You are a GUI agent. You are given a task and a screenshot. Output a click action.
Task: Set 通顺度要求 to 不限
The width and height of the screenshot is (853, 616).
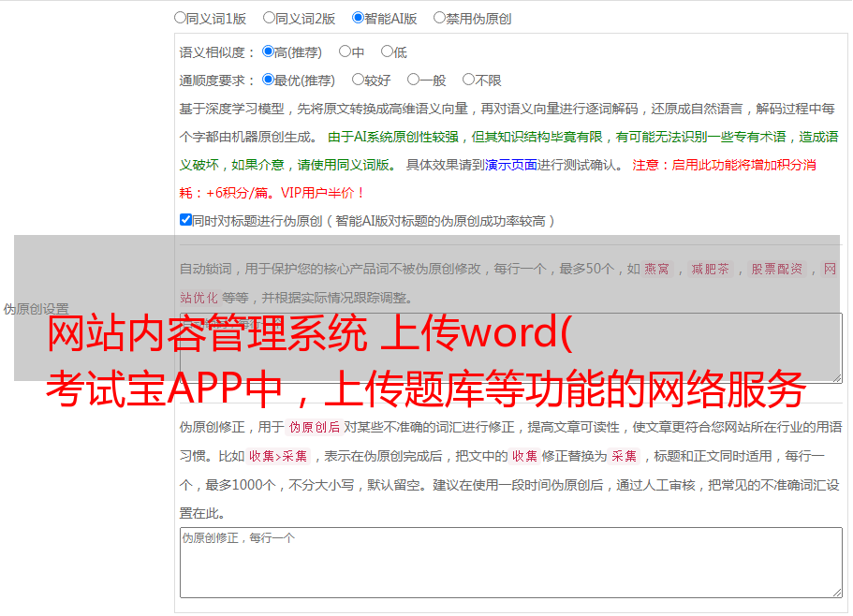click(468, 80)
